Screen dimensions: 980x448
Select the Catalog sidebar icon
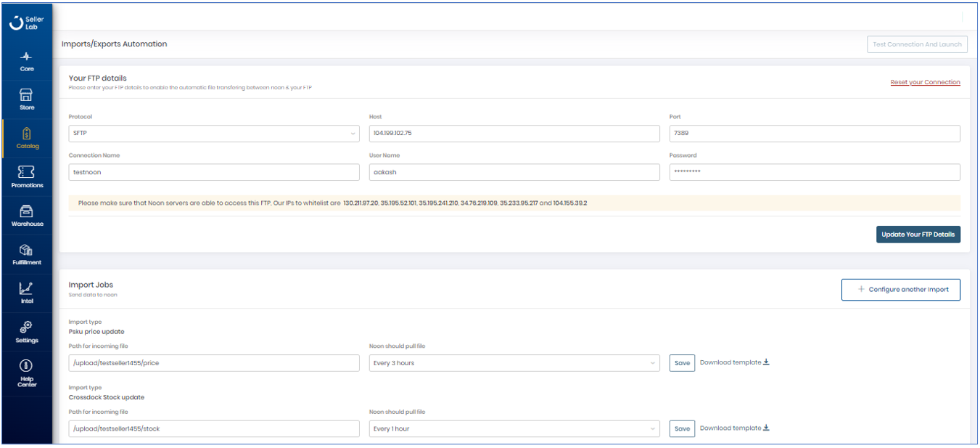28,138
